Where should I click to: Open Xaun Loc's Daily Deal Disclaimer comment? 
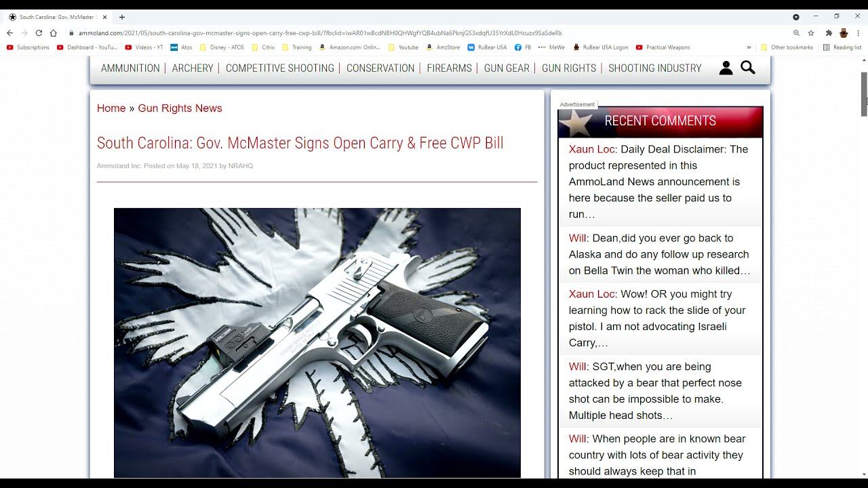(x=659, y=182)
